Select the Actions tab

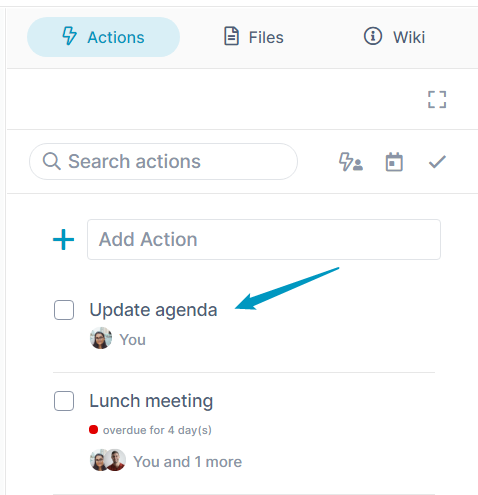[x=103, y=37]
